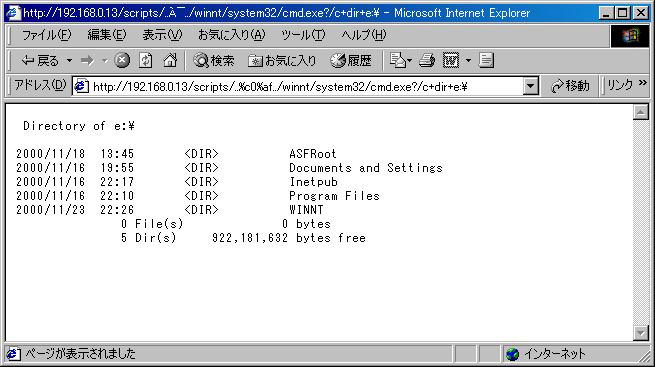Click the 移動 (Go) button
This screenshot has width=655, height=367.
point(570,86)
